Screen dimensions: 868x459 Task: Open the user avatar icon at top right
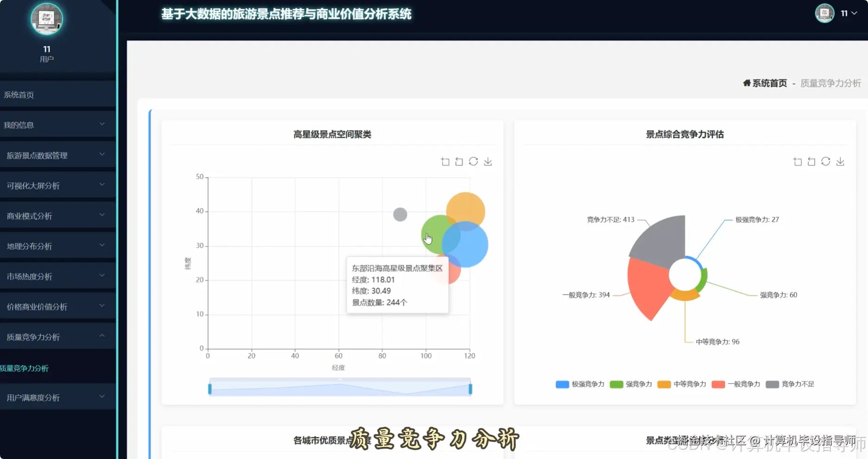pos(825,13)
